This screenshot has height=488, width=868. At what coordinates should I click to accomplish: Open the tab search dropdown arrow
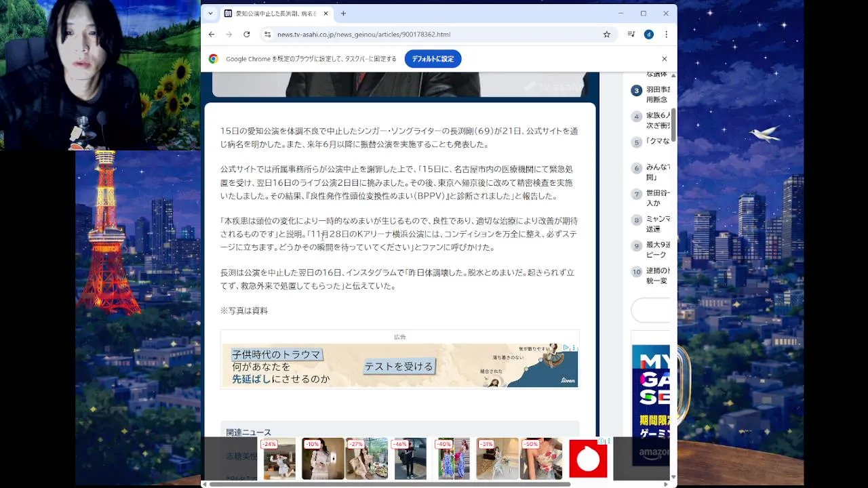click(210, 14)
